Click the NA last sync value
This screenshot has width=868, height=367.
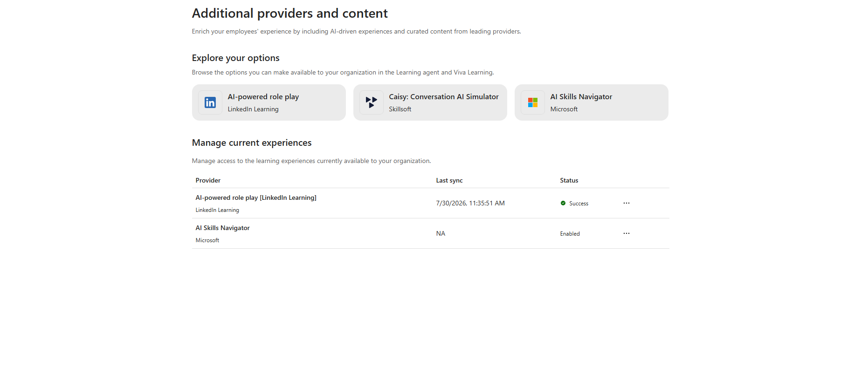[x=441, y=233]
